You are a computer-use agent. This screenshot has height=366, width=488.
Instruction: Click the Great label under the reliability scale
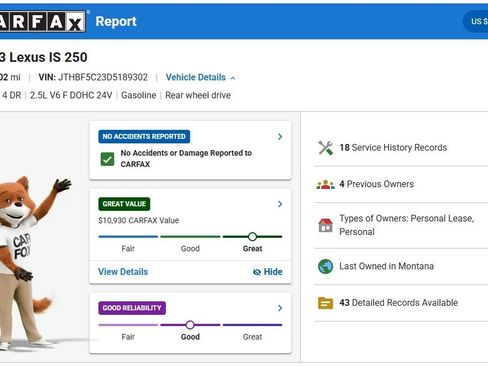[252, 337]
